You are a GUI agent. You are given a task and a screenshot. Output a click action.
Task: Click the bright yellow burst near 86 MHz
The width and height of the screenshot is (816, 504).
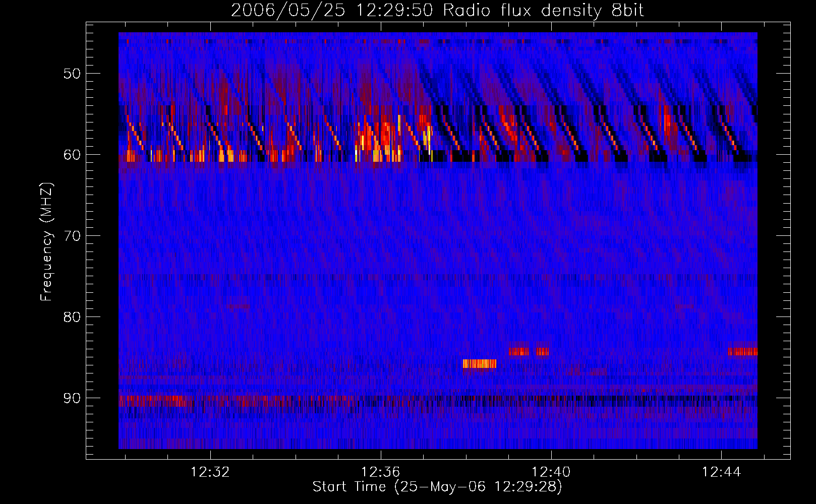[480, 363]
